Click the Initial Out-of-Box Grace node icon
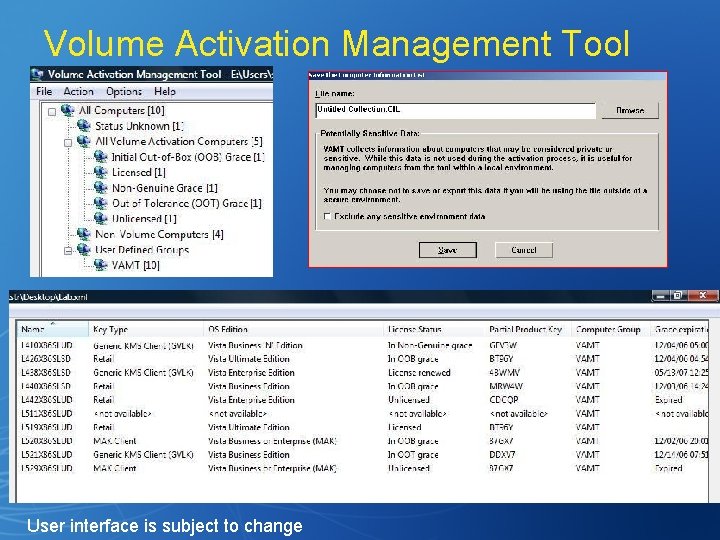This screenshot has width=720, height=540. (101, 157)
